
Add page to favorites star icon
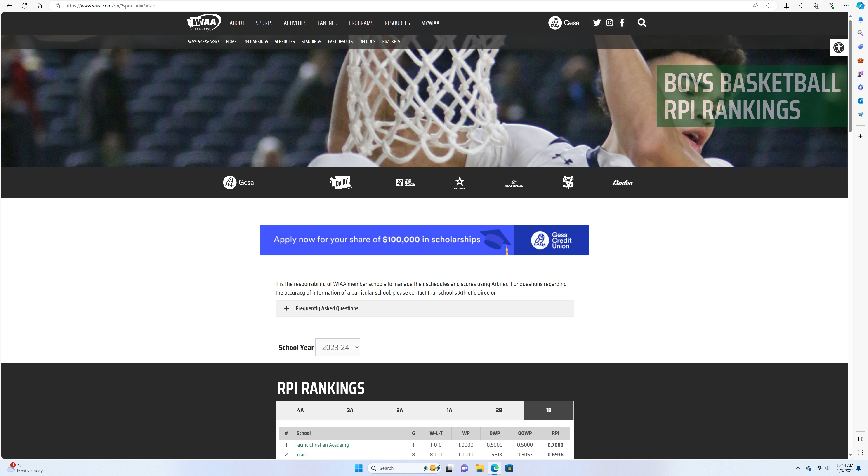[769, 6]
